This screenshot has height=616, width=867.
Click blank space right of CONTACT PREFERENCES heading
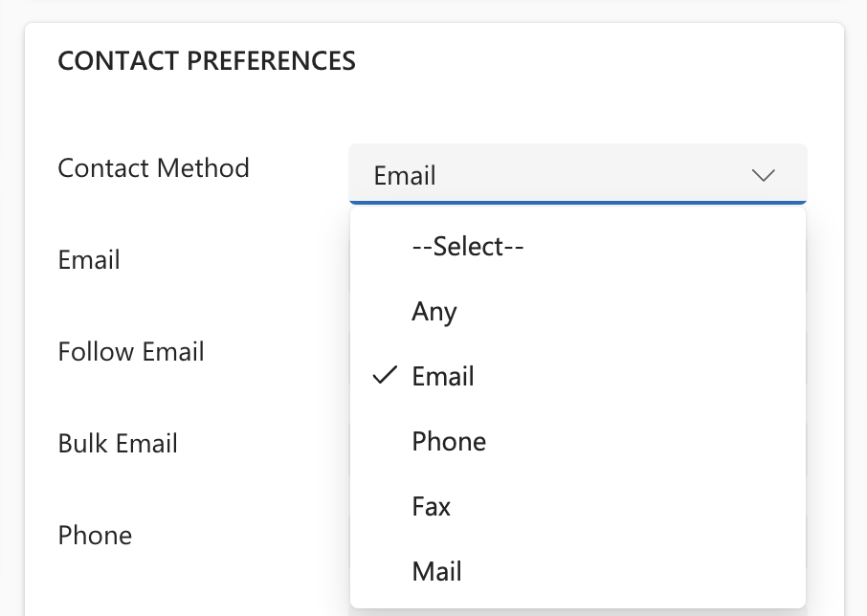coord(593,61)
